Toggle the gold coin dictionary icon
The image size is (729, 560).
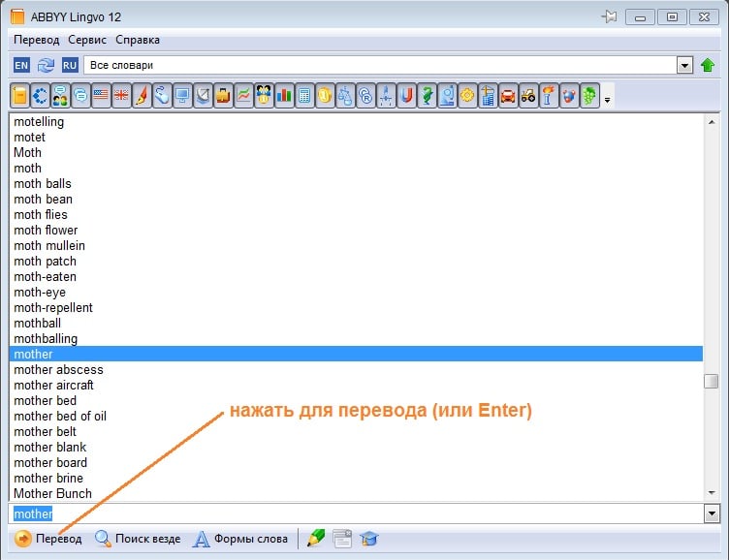(x=325, y=96)
